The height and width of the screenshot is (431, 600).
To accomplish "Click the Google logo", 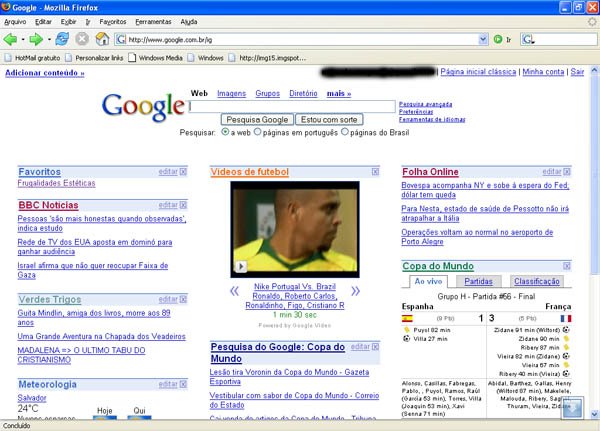I will pyautogui.click(x=143, y=107).
